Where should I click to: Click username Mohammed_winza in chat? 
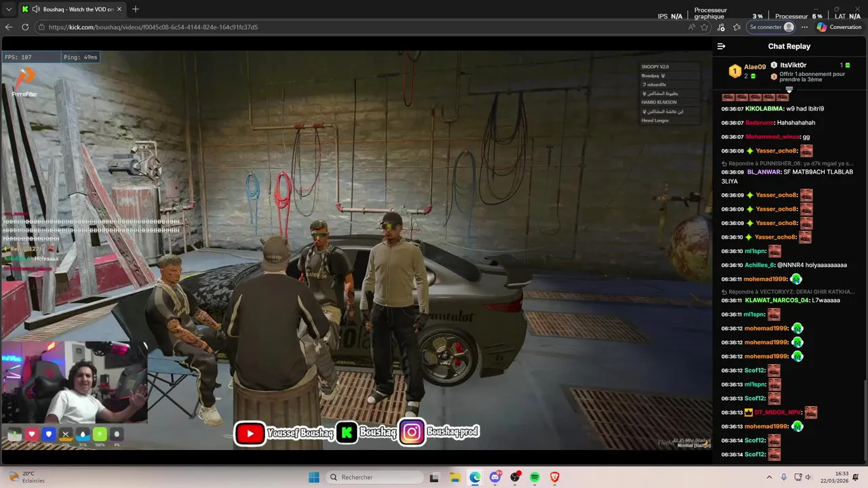click(x=772, y=137)
